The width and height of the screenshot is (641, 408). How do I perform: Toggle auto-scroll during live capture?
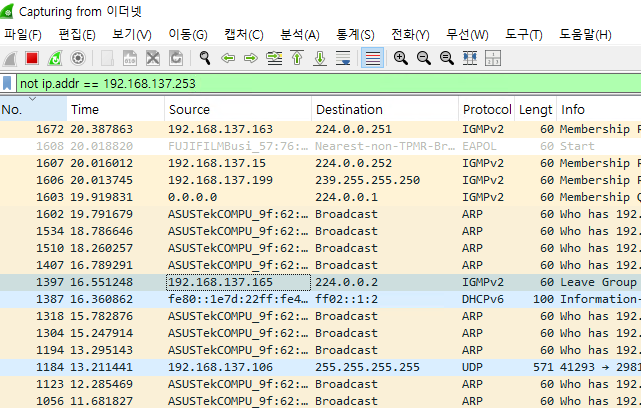(343, 58)
